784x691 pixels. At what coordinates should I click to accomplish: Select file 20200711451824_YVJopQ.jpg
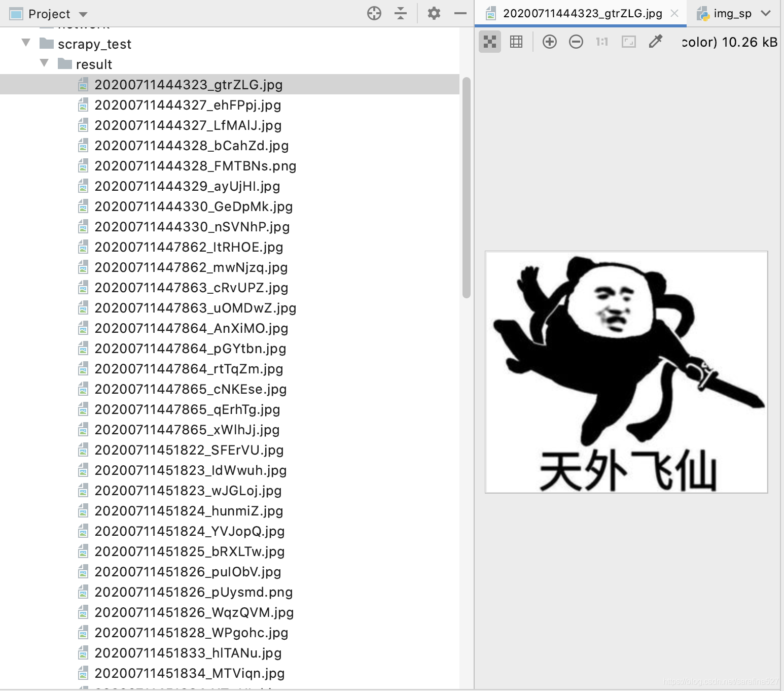click(190, 531)
